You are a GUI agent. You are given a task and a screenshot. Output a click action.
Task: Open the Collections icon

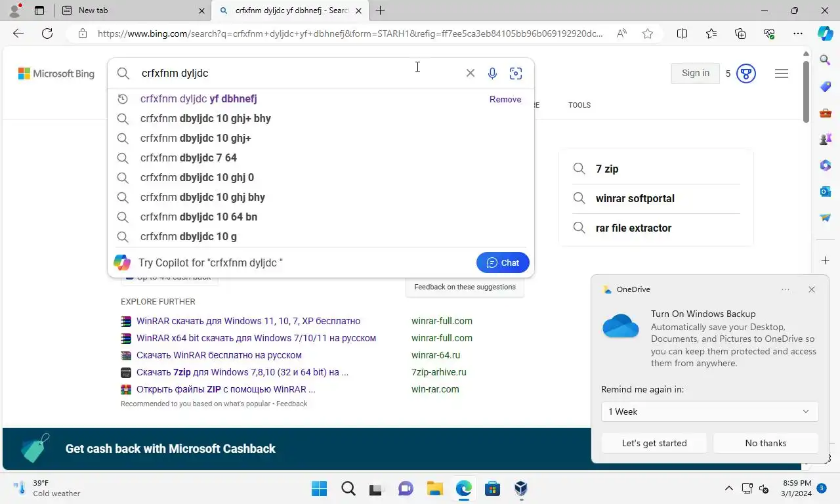click(x=740, y=33)
